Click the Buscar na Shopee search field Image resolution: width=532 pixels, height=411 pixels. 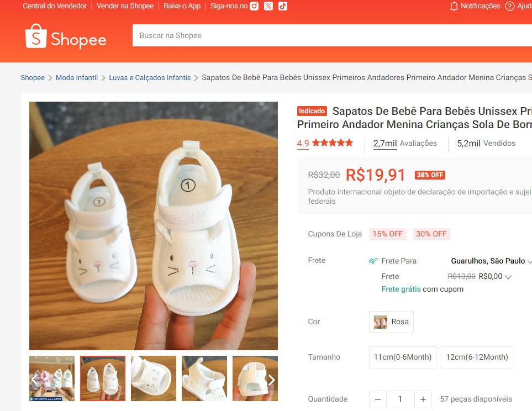coord(331,36)
